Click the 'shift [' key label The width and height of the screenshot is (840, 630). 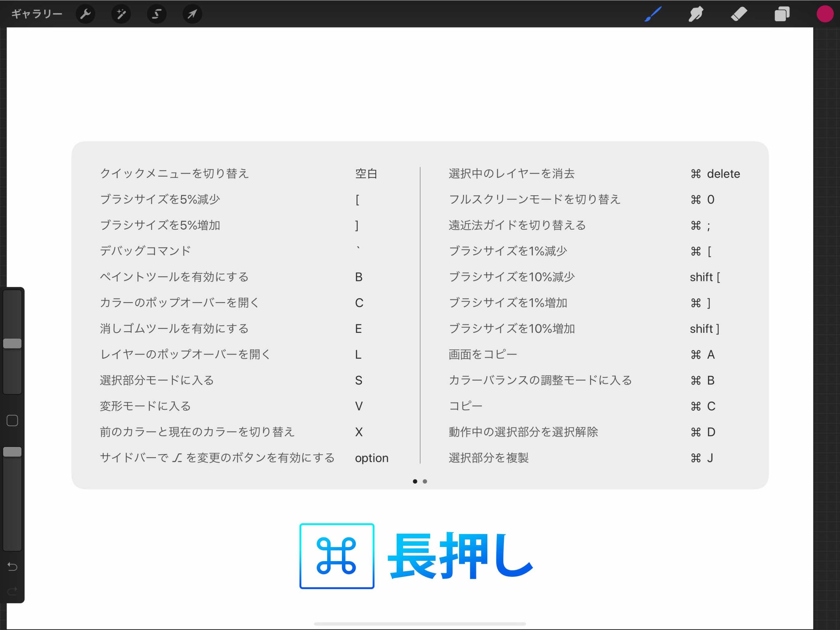(x=705, y=277)
